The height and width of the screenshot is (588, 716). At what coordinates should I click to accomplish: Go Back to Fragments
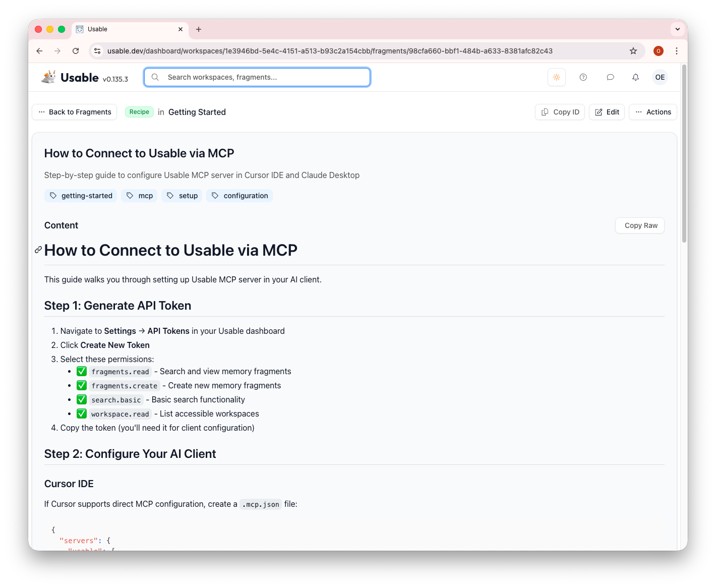[75, 112]
